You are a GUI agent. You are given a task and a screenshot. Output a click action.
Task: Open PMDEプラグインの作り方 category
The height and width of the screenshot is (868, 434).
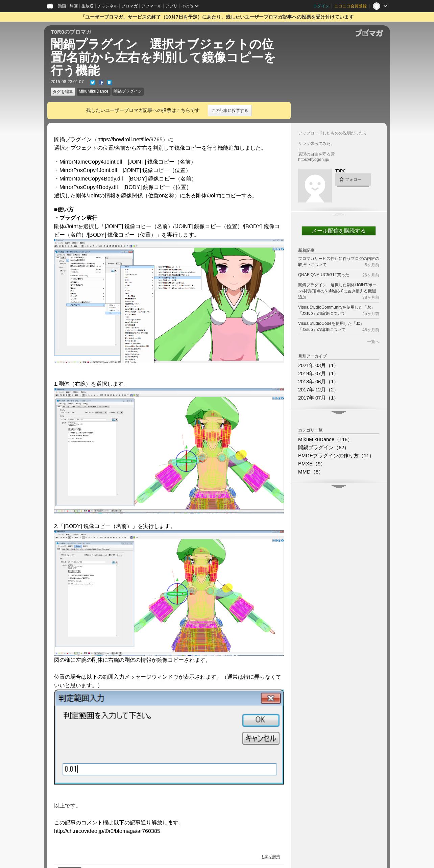click(x=336, y=456)
